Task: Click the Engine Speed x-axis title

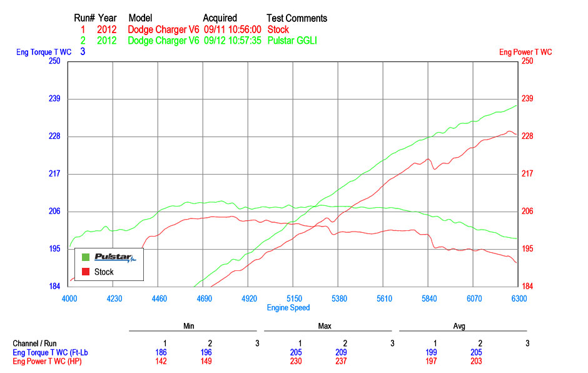Action: point(288,308)
